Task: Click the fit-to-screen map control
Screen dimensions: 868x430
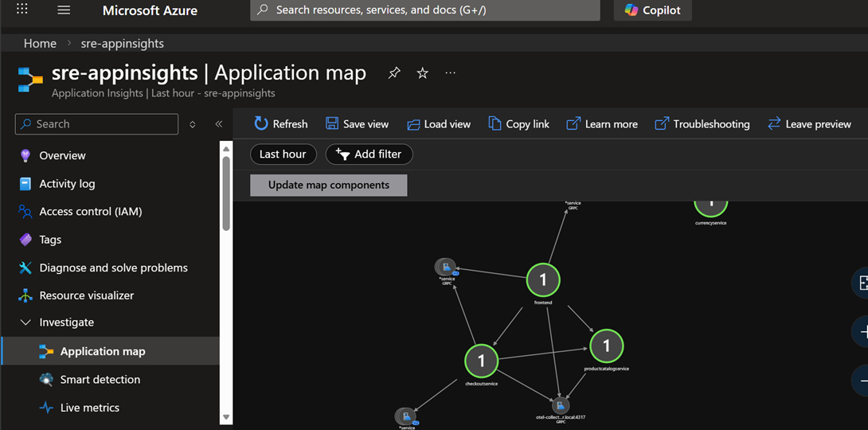Action: (x=861, y=283)
